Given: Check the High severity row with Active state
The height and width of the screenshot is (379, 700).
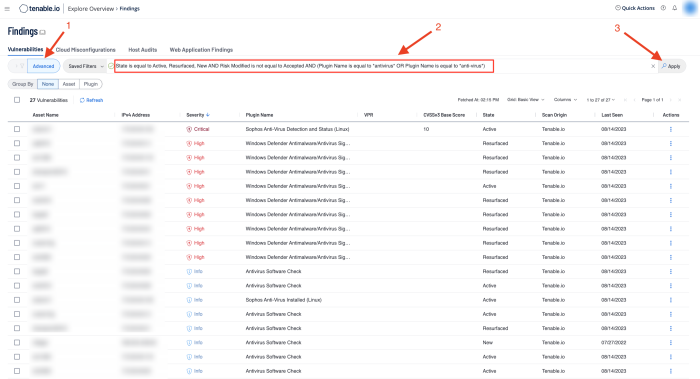Looking at the screenshot, I should (x=17, y=186).
